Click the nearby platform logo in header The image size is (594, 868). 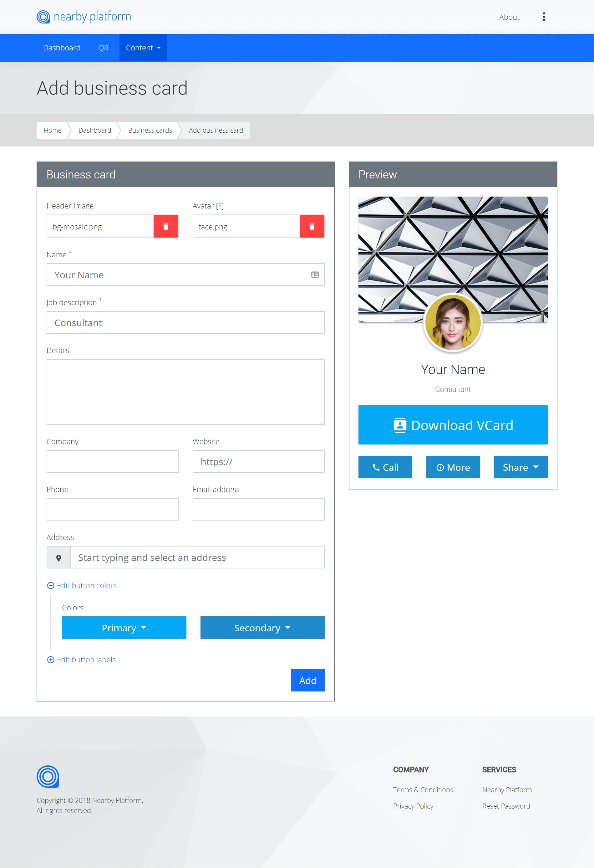point(84,17)
